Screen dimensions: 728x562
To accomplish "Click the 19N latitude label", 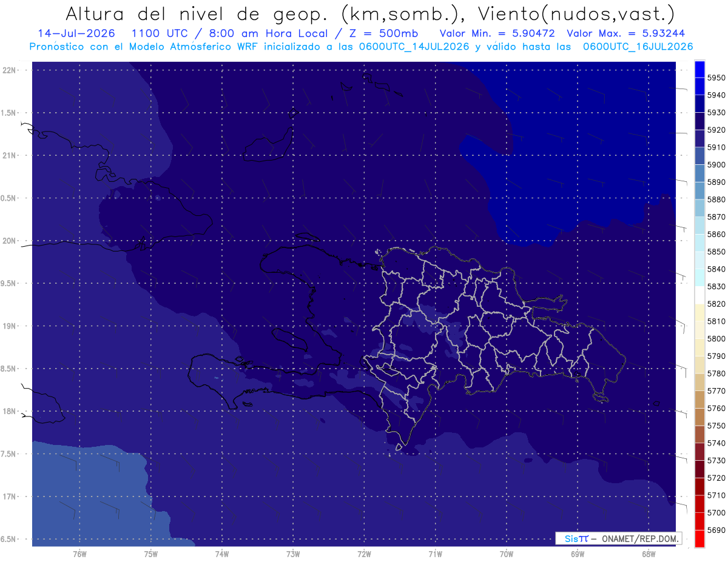I will 9,326.
